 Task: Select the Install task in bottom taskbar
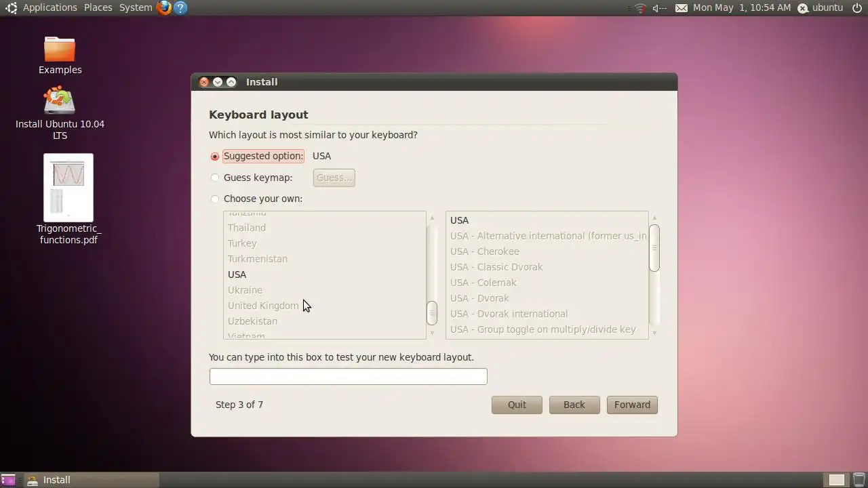(91, 480)
